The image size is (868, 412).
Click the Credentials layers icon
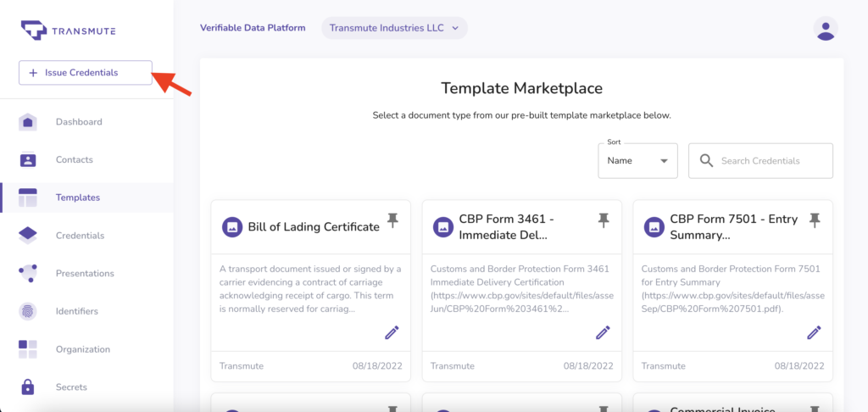click(28, 236)
